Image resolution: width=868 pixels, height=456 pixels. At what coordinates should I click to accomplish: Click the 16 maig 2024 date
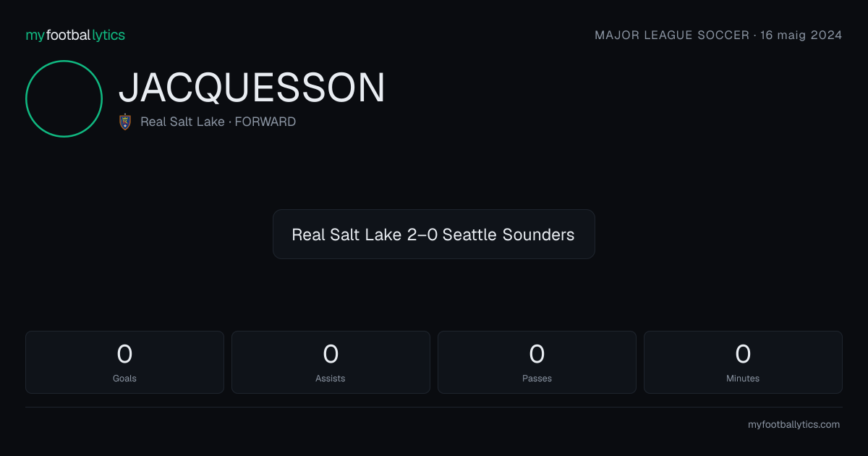coord(801,35)
